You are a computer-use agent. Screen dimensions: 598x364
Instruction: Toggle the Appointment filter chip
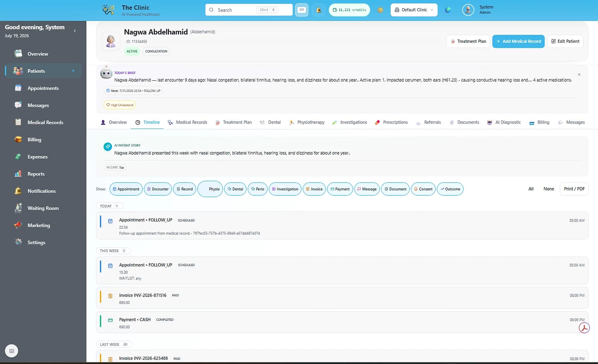pos(126,189)
